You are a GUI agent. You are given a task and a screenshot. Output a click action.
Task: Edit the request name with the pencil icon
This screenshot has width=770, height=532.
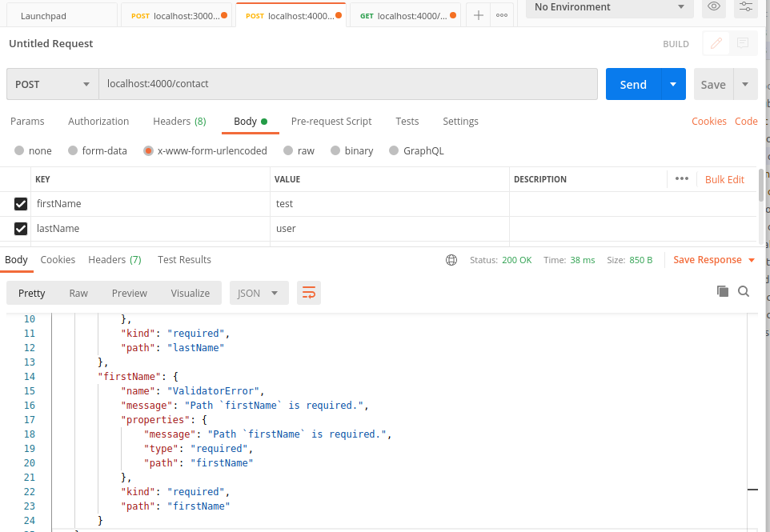coord(715,43)
